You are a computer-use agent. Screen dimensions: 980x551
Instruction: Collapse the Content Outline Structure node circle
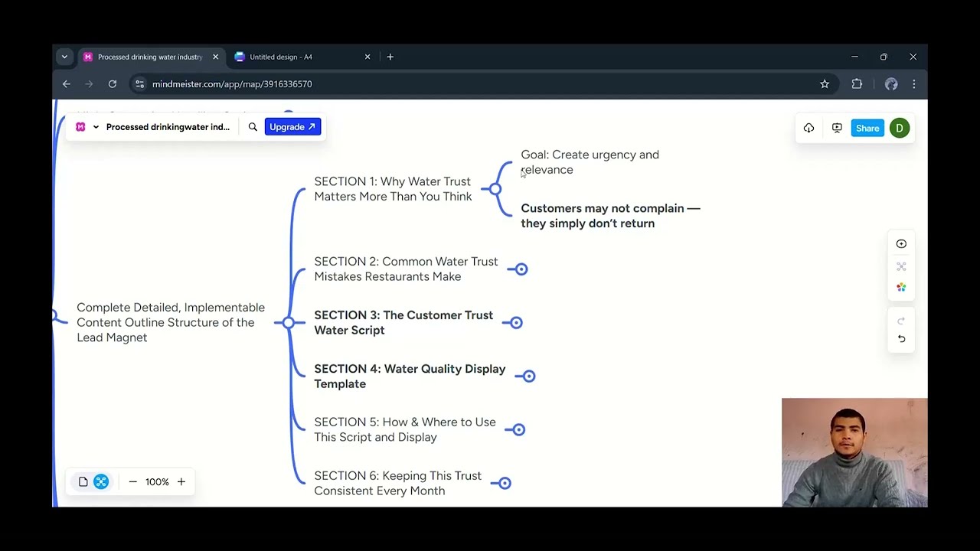pyautogui.click(x=288, y=323)
